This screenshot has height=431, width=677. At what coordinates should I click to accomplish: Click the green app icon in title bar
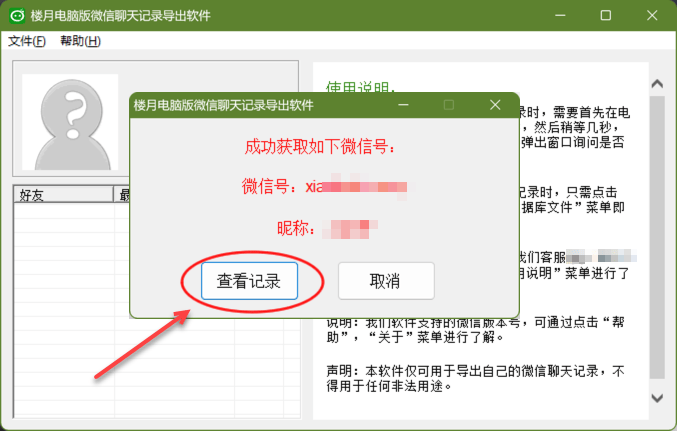17,16
